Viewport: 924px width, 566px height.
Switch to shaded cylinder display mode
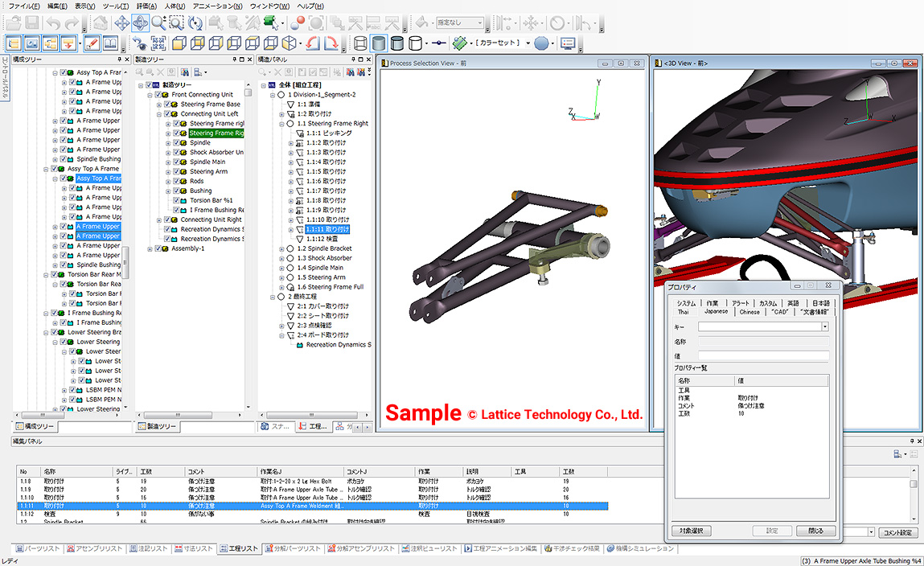pos(378,43)
